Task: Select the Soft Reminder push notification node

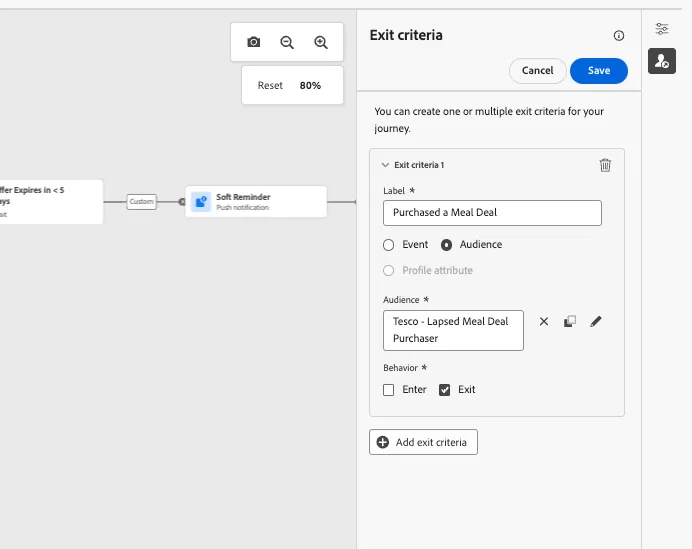Action: click(256, 202)
